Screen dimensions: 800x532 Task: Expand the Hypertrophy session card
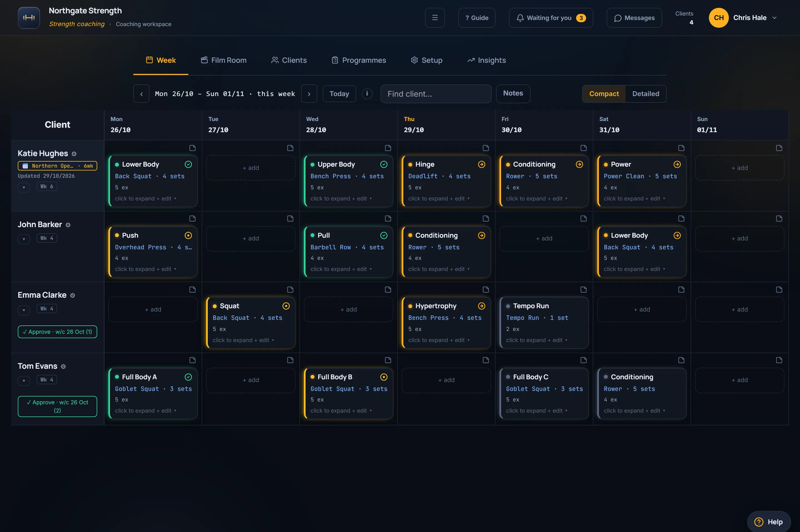coord(446,323)
